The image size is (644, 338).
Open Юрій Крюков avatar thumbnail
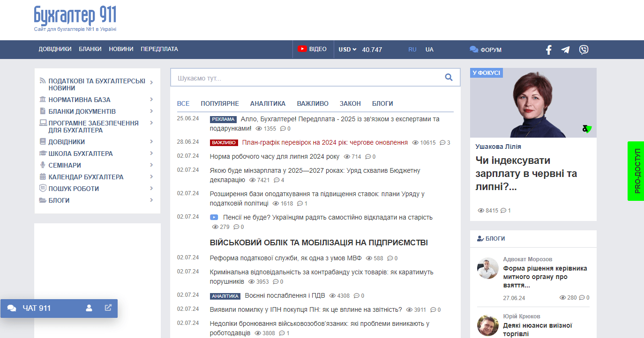point(487,325)
